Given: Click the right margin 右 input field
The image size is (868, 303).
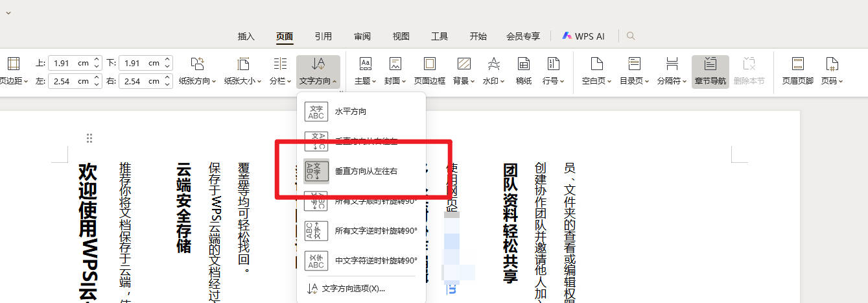Looking at the screenshot, I should (141, 81).
